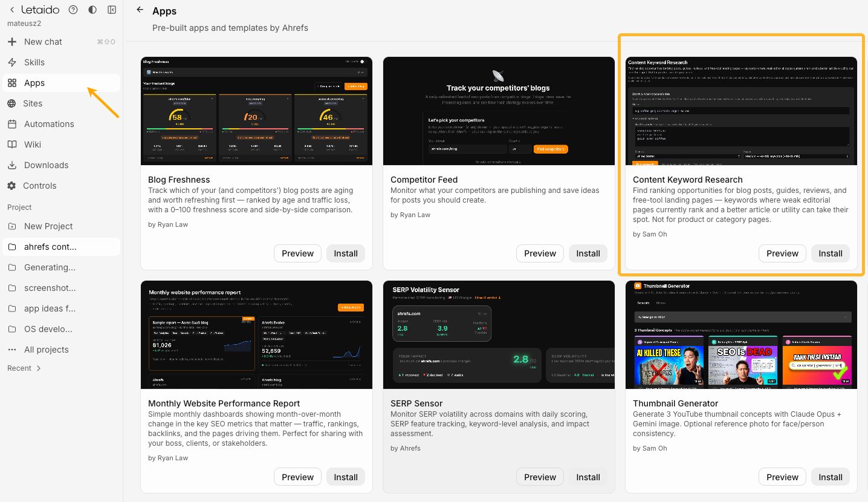Image resolution: width=868 pixels, height=502 pixels.
Task: Open the SERP Volatility Sensor thumbnail
Action: 499,334
